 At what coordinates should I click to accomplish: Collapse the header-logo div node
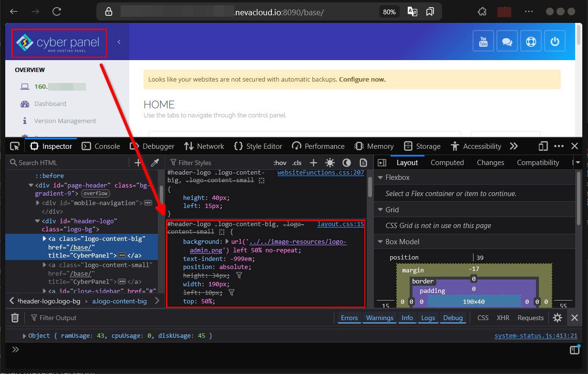click(38, 221)
